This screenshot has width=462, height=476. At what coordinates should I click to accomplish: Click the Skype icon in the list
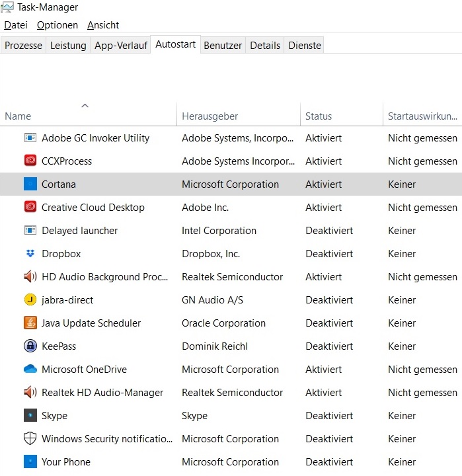click(x=30, y=416)
